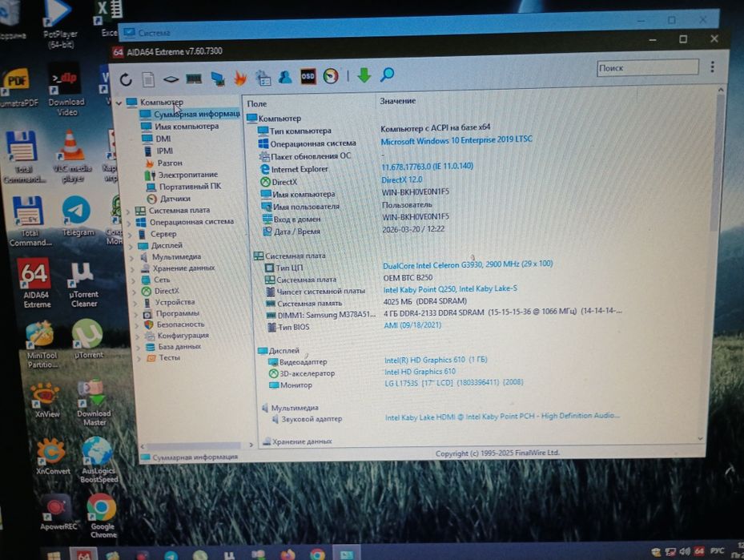
Task: Open the AMI (09/18/2021) BIOS link
Action: coord(412,325)
